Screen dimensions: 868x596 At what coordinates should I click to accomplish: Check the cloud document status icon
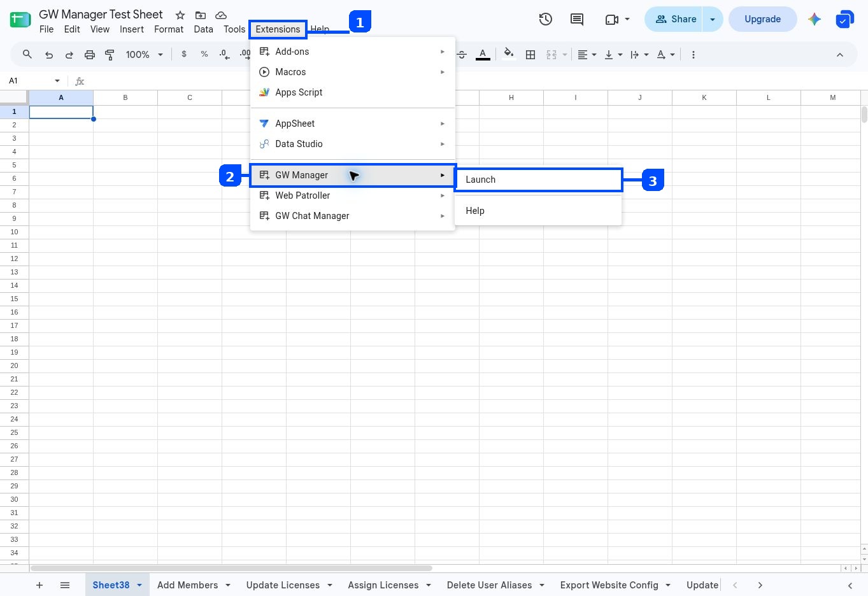tap(221, 15)
